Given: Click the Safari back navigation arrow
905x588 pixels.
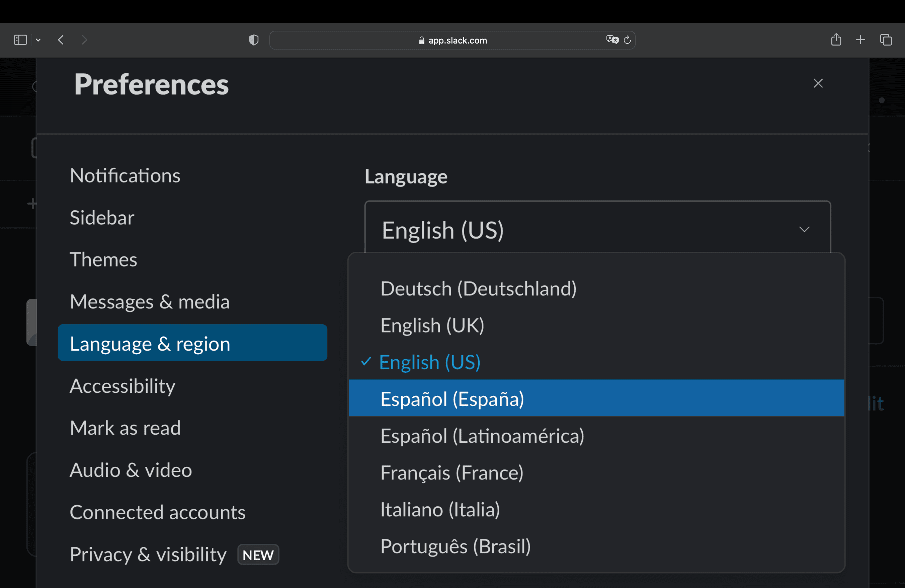Looking at the screenshot, I should point(61,40).
